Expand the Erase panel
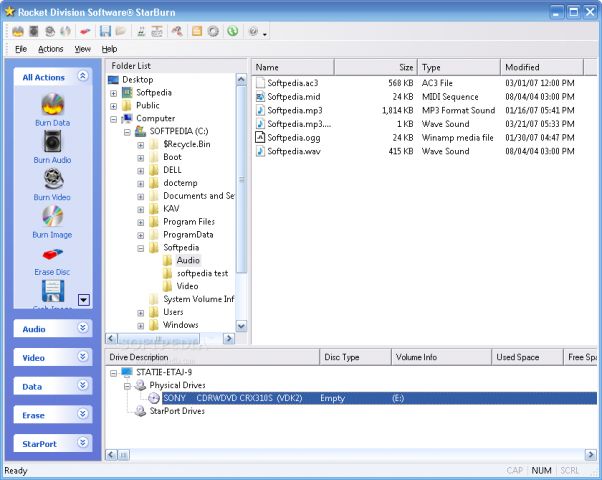The width and height of the screenshot is (602, 480). (x=83, y=414)
